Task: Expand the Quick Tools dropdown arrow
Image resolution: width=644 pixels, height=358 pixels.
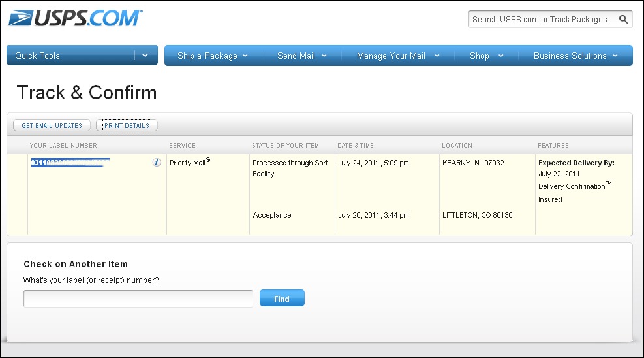Action: [x=145, y=56]
